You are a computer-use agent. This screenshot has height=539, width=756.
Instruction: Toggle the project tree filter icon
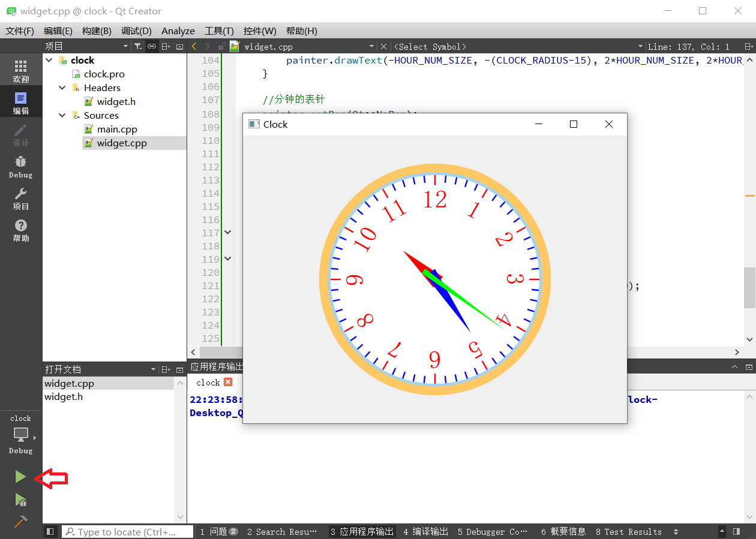pyautogui.click(x=137, y=46)
